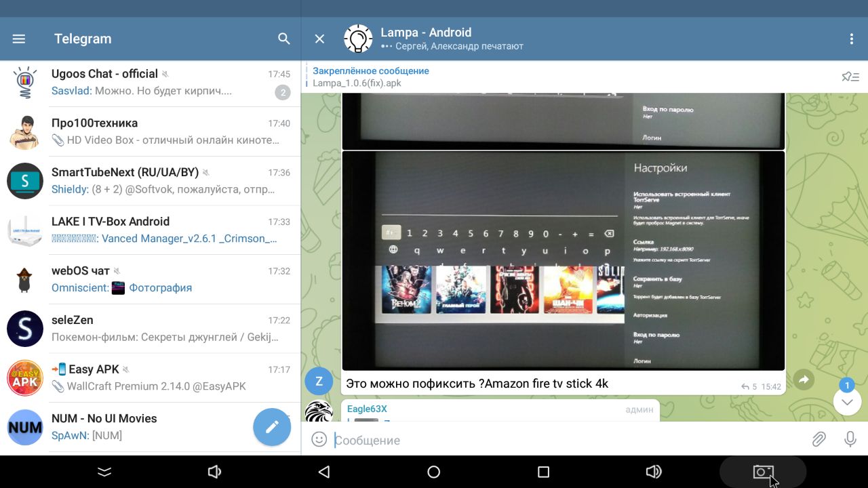
Task: Compose new message with pencil button
Action: tap(272, 427)
